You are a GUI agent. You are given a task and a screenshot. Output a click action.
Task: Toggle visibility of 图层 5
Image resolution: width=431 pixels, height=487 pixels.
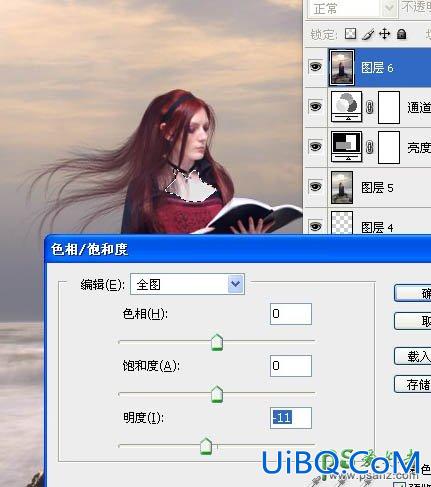click(315, 187)
